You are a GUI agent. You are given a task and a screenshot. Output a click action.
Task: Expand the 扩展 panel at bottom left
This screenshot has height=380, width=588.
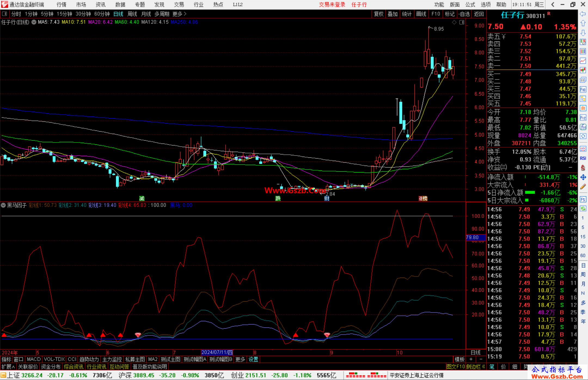[8, 367]
